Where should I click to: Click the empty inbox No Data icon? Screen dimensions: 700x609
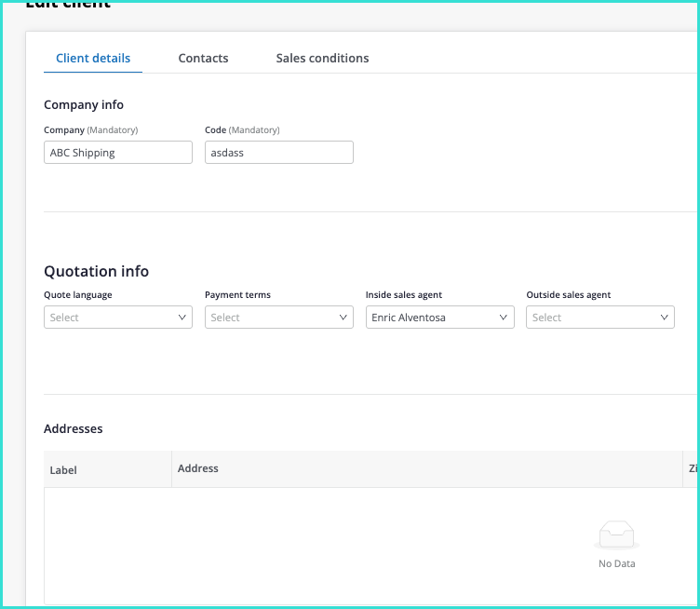616,535
